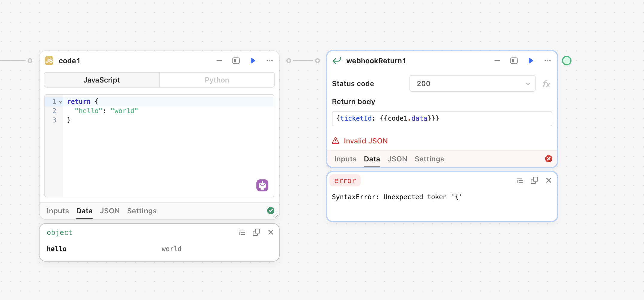
Task: Run the code1 node
Action: (x=253, y=61)
